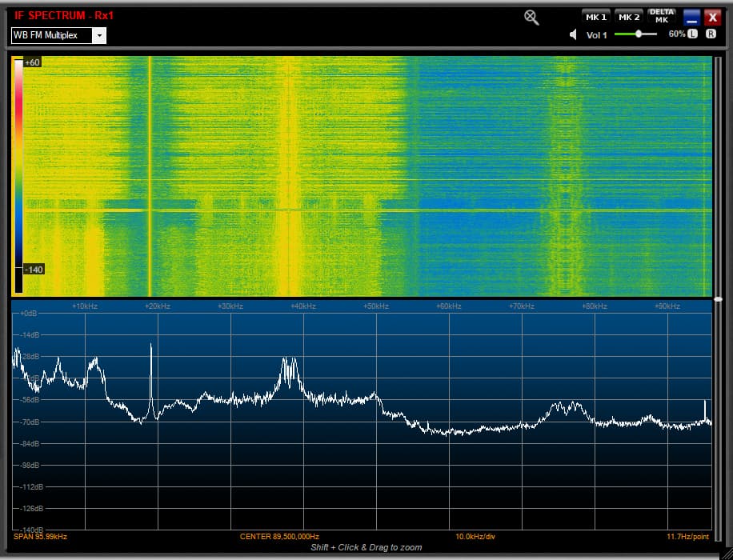The image size is (733, 560).
Task: Minimize the IF Spectrum window
Action: coord(691,18)
